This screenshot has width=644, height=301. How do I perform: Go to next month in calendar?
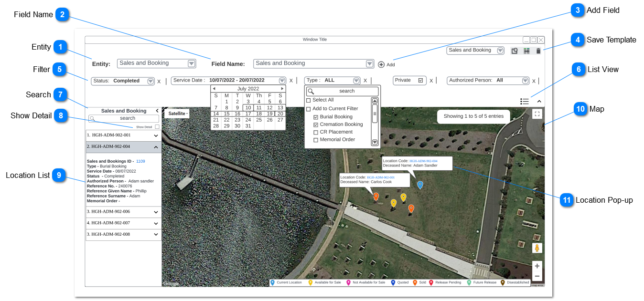[282, 89]
